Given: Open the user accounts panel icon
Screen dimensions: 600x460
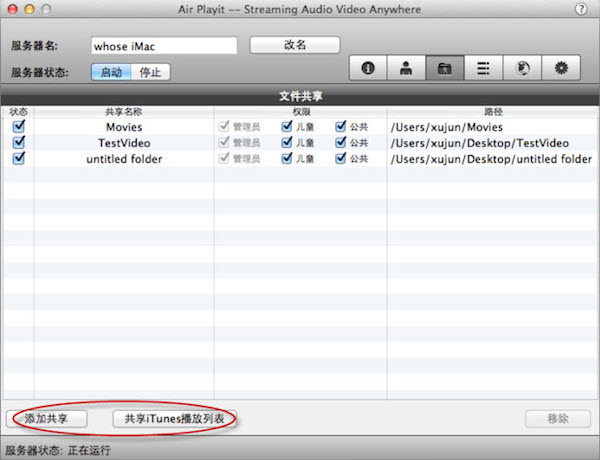Looking at the screenshot, I should tap(406, 68).
